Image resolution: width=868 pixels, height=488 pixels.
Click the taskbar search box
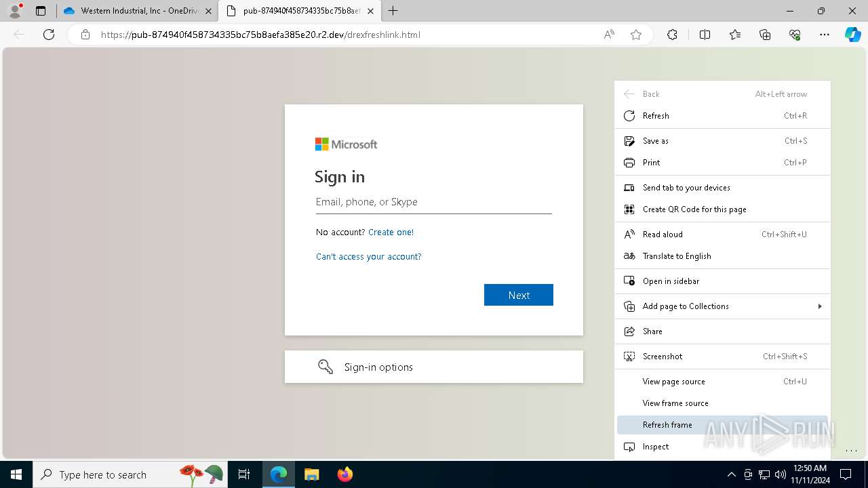130,474
